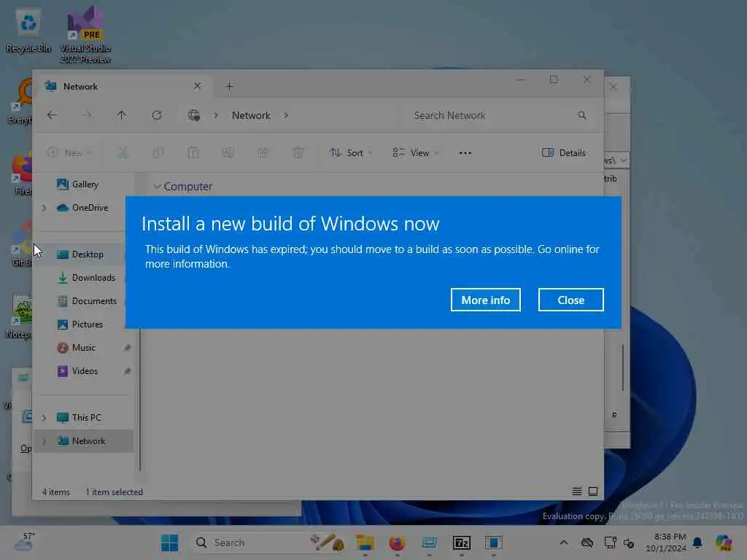Click the background window scrollbar

(623, 367)
